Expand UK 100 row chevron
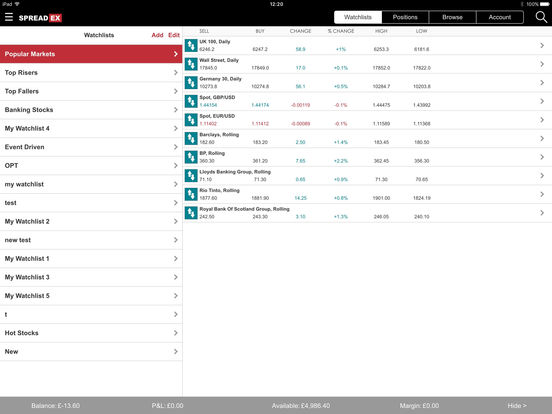552x414 pixels. point(542,45)
